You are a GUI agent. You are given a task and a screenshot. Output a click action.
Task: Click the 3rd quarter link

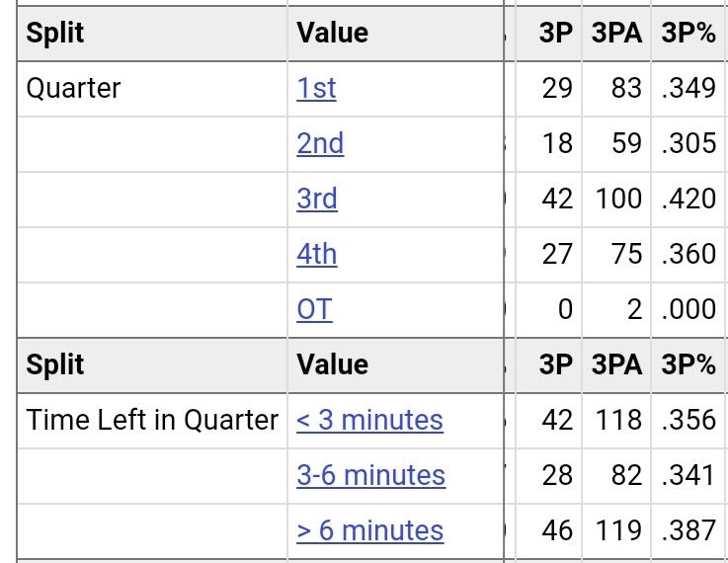click(317, 199)
